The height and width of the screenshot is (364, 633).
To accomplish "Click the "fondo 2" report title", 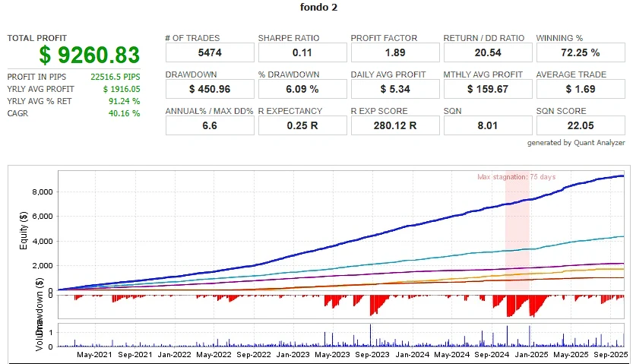I will (x=316, y=8).
